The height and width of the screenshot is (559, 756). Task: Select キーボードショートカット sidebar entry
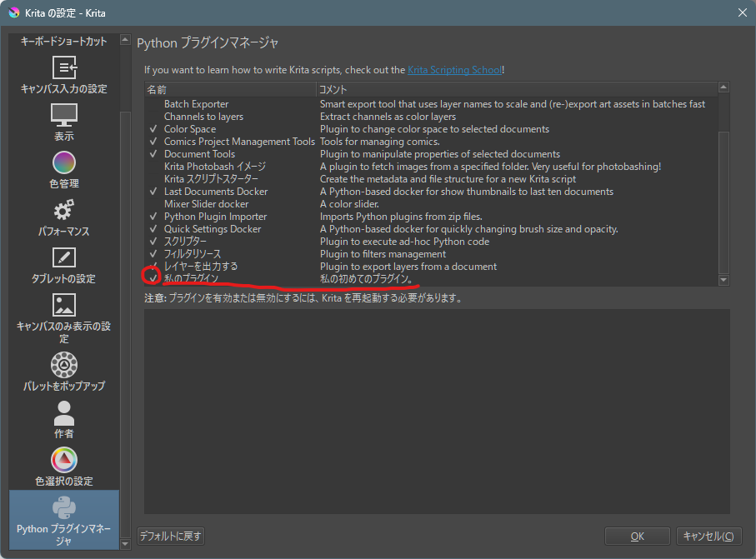64,42
